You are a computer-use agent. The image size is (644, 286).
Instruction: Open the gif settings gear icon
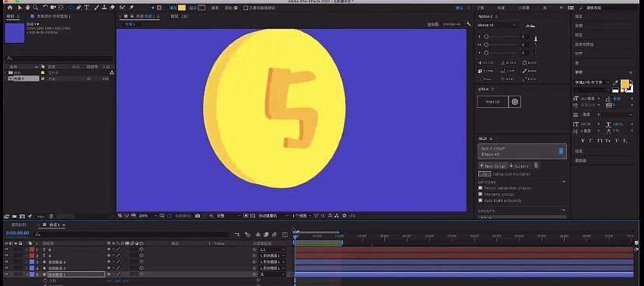click(x=515, y=102)
